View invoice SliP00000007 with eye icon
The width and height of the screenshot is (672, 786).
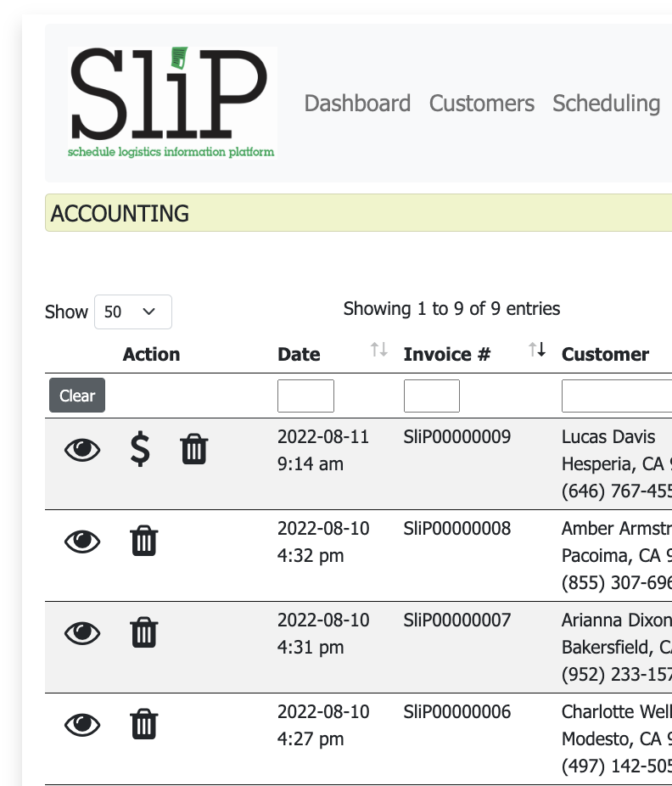(x=82, y=633)
